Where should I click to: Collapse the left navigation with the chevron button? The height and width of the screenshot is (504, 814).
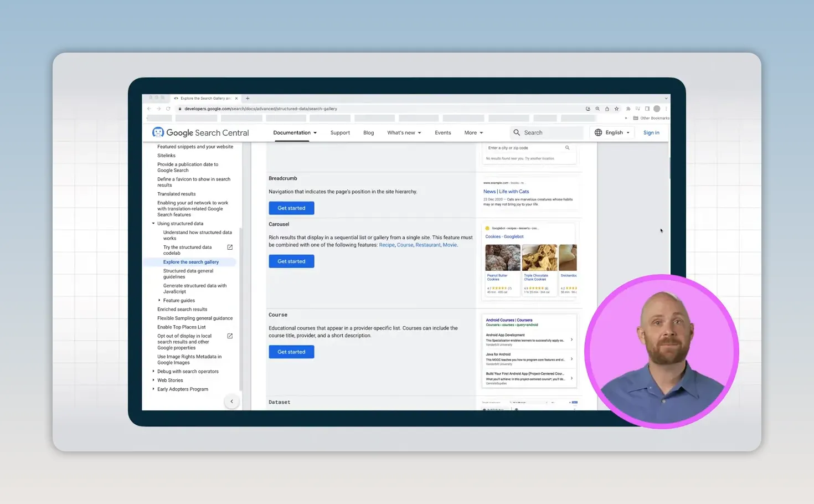pyautogui.click(x=231, y=402)
